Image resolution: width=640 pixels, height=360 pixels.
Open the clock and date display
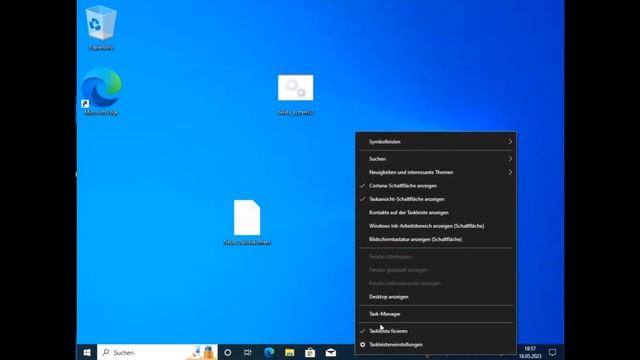click(530, 352)
